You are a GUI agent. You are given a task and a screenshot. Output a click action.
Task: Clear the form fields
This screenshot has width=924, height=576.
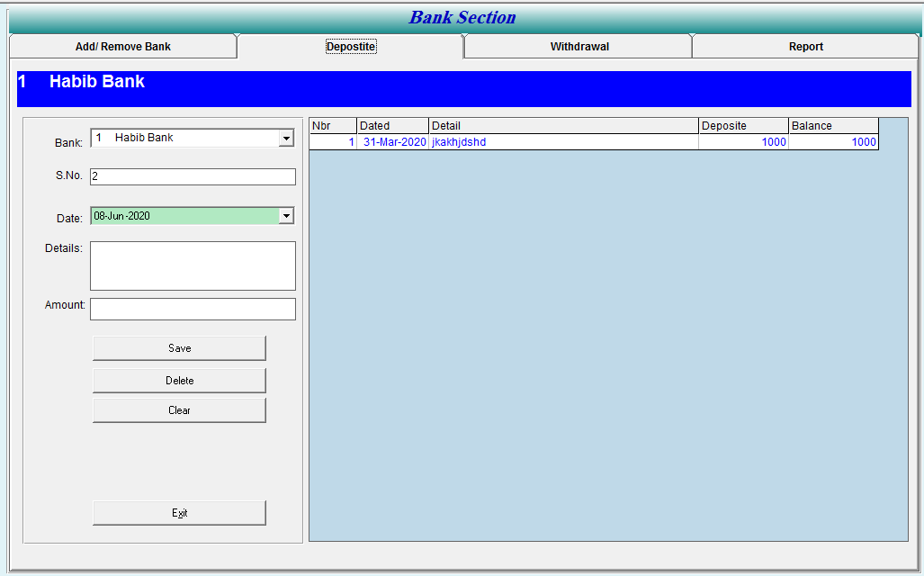(179, 410)
